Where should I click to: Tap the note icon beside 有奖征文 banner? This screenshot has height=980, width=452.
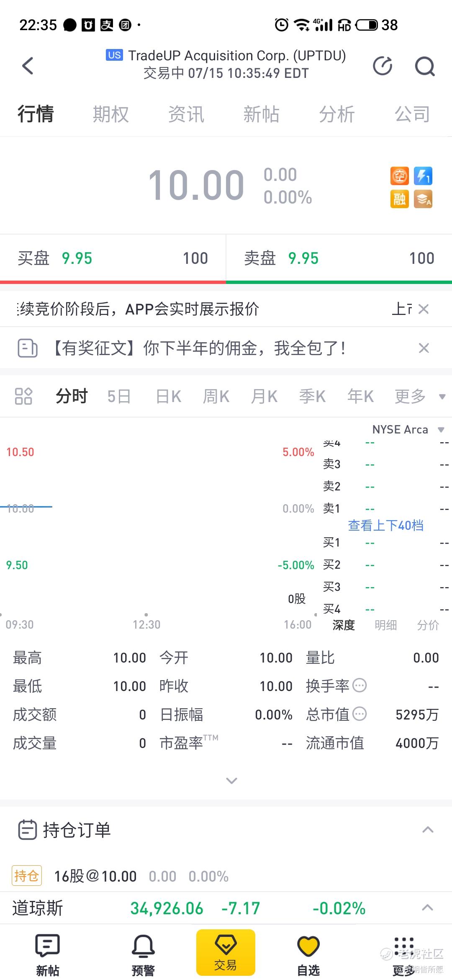click(28, 348)
